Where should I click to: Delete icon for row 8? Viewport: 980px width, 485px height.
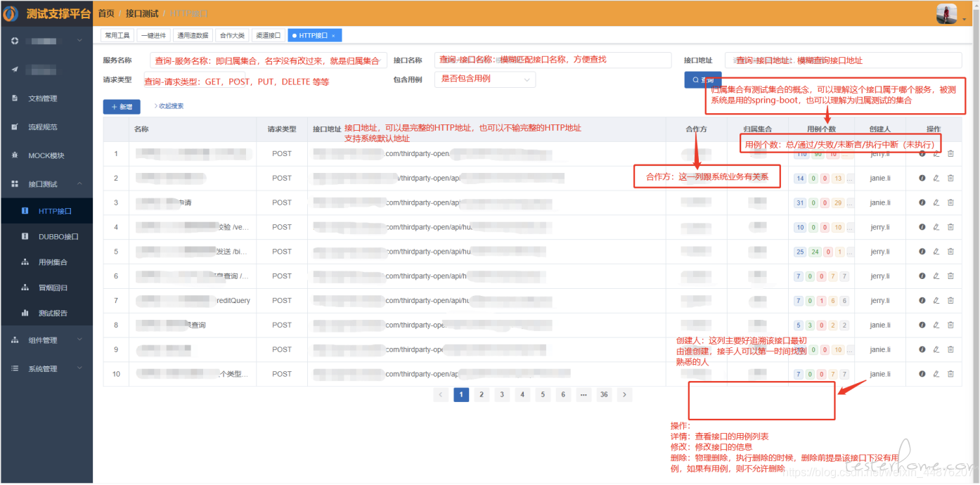[x=950, y=325]
